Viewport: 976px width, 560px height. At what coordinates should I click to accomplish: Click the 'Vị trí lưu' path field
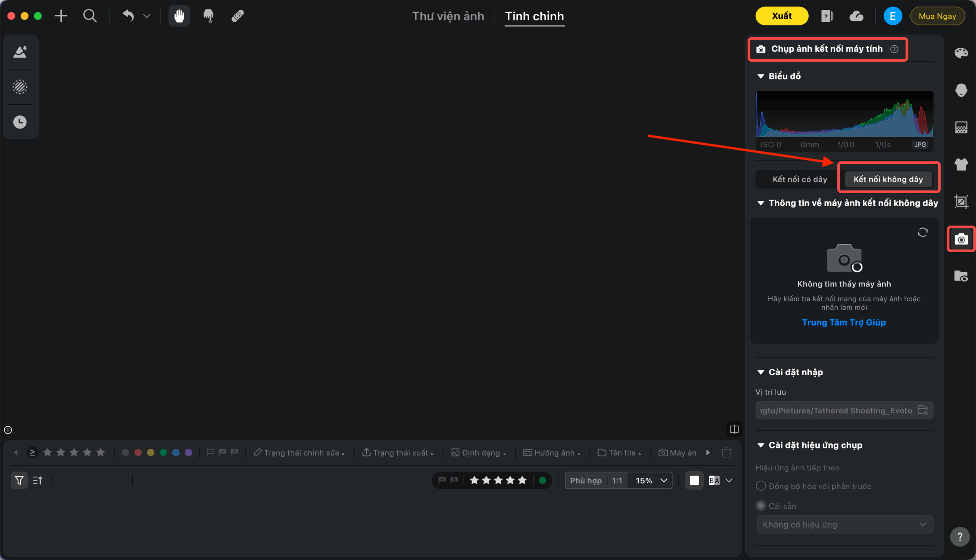point(835,410)
